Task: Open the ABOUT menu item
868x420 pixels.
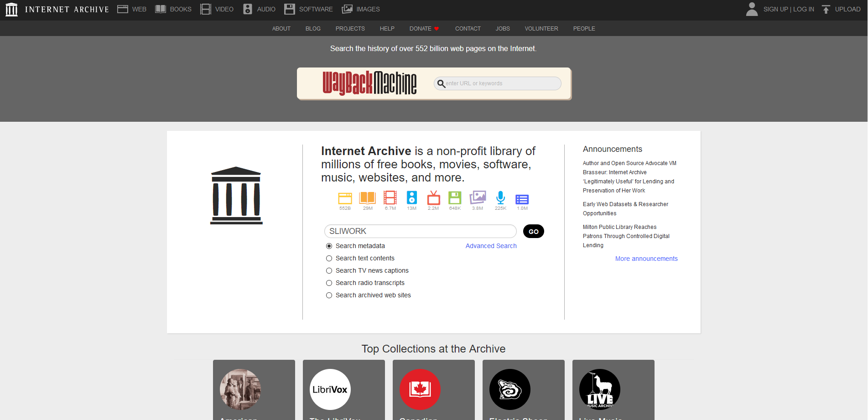Action: point(281,29)
